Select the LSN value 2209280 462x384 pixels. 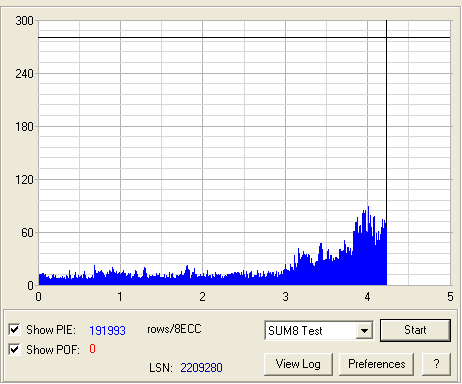pos(201,368)
